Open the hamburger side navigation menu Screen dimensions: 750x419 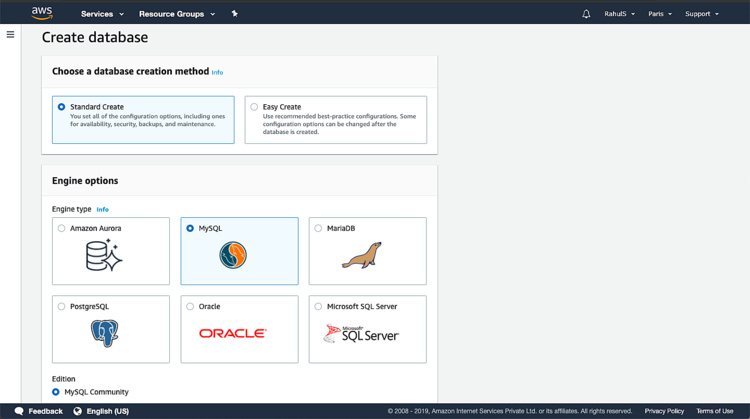tap(10, 35)
